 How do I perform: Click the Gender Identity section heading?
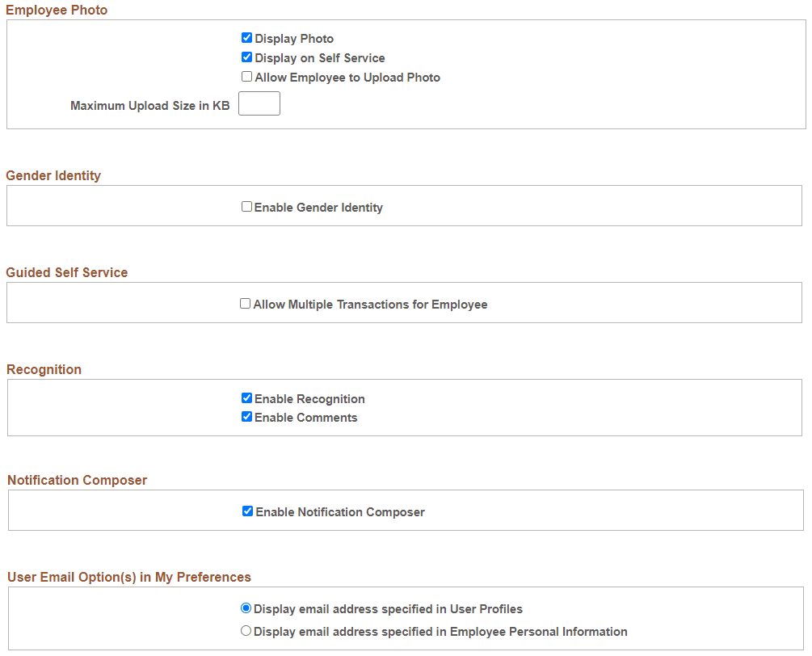pyautogui.click(x=53, y=175)
